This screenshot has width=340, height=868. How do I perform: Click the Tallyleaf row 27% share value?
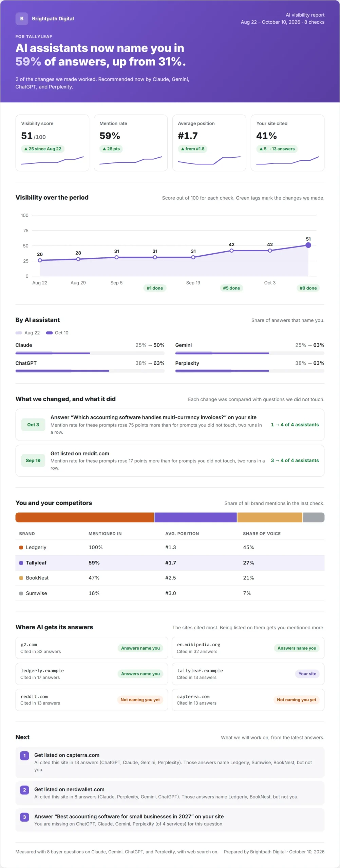pyautogui.click(x=248, y=563)
